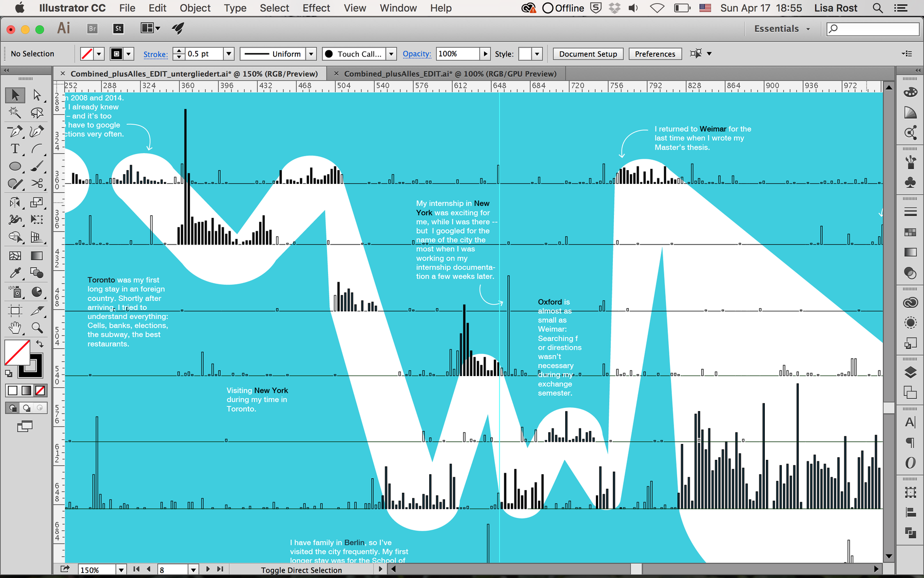Open the Effect menu
924x578 pixels.
[316, 8]
